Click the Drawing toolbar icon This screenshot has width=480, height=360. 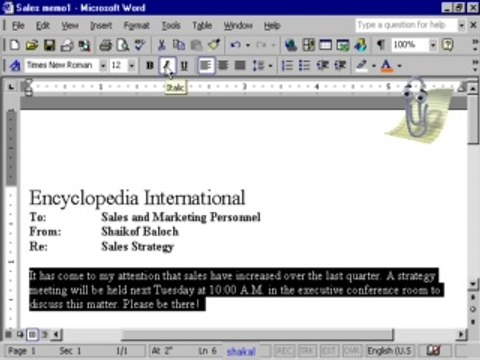click(x=360, y=45)
